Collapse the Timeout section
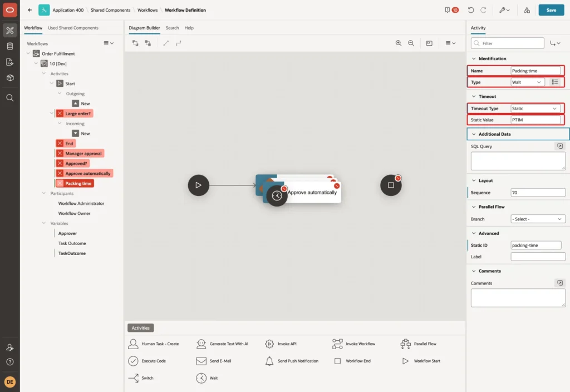 [474, 96]
